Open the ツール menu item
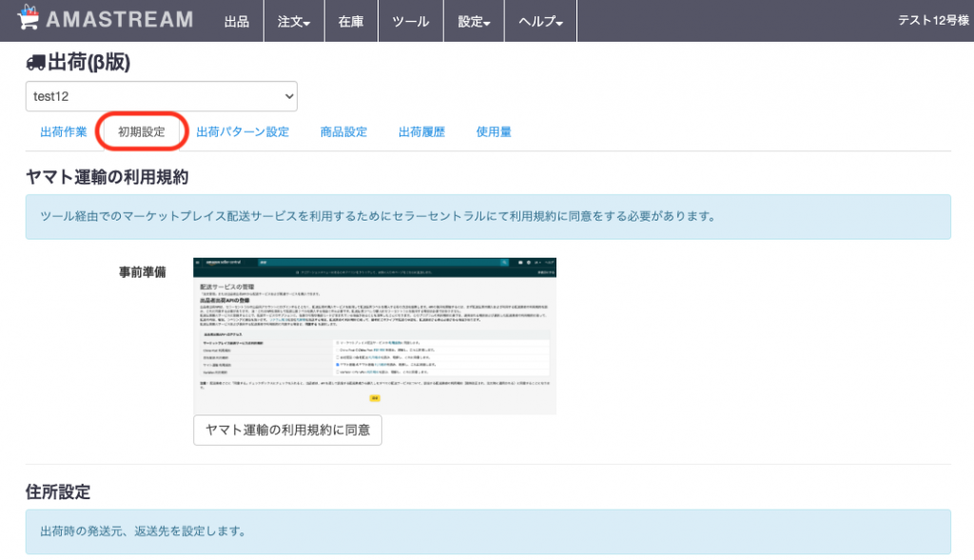Image resolution: width=974 pixels, height=560 pixels. click(x=411, y=22)
